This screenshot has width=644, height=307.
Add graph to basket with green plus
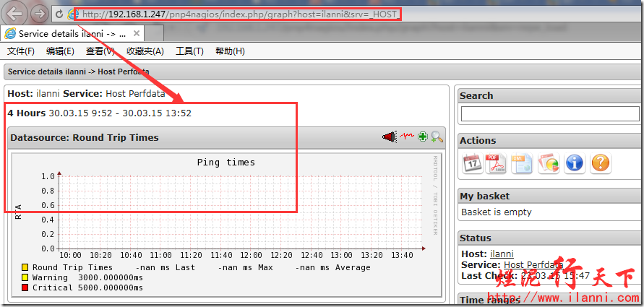[423, 137]
